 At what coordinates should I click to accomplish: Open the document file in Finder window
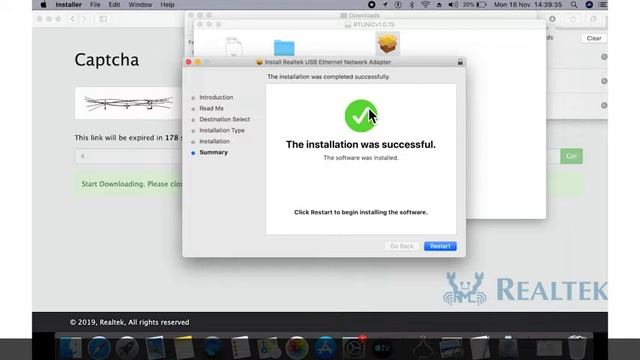(x=233, y=47)
